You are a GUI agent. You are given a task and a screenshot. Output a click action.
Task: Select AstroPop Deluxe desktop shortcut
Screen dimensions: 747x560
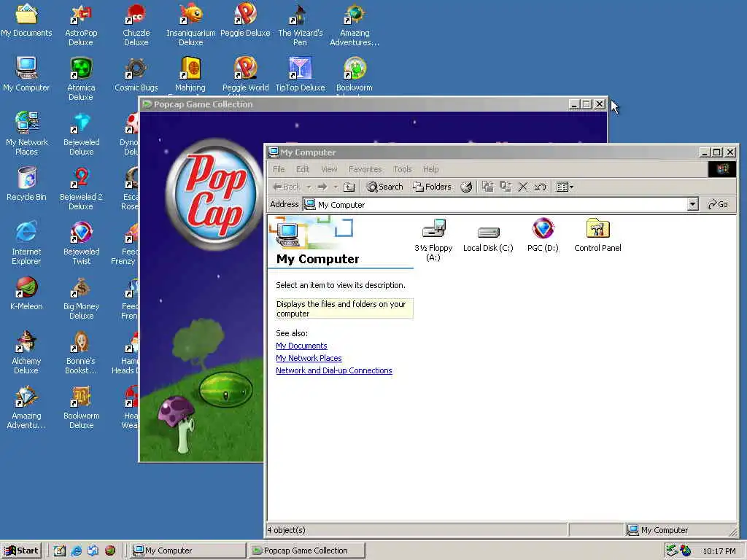click(x=81, y=26)
